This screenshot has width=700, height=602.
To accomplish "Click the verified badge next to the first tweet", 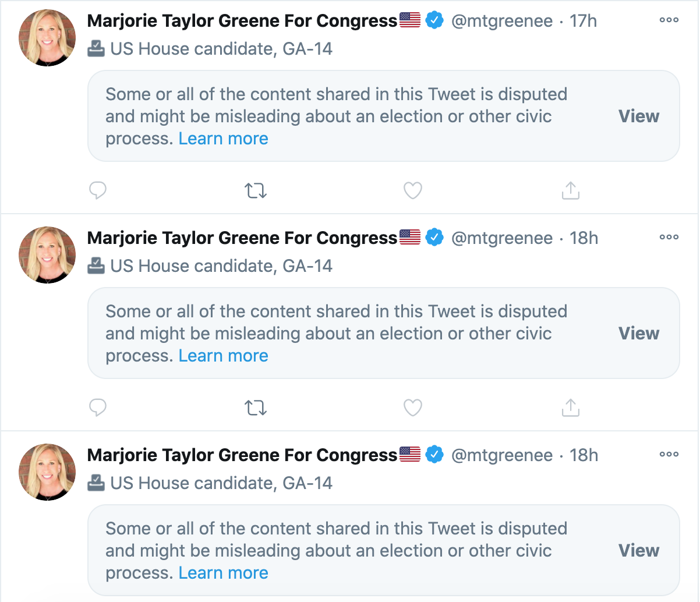I will pos(435,20).
